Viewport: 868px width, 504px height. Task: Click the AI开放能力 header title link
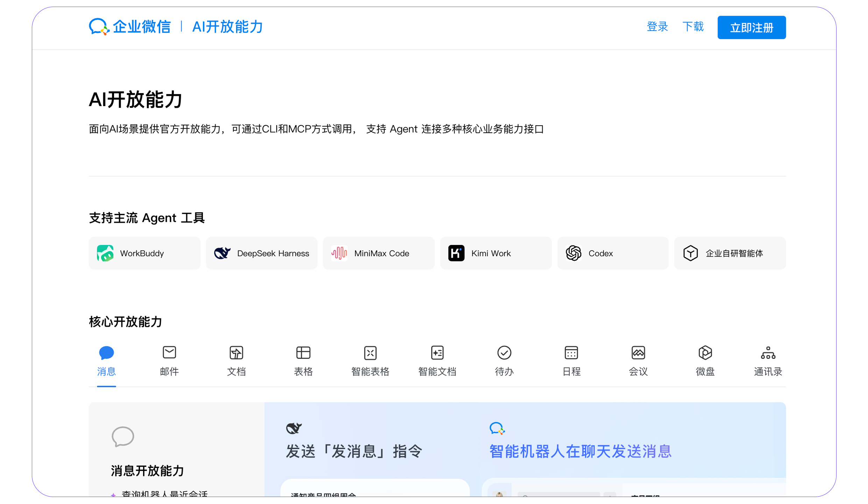click(227, 27)
